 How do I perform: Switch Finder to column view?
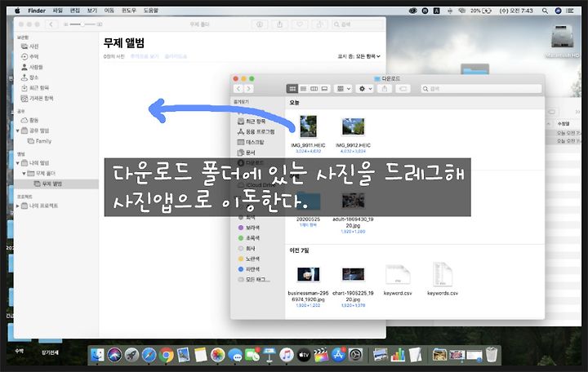[314, 89]
